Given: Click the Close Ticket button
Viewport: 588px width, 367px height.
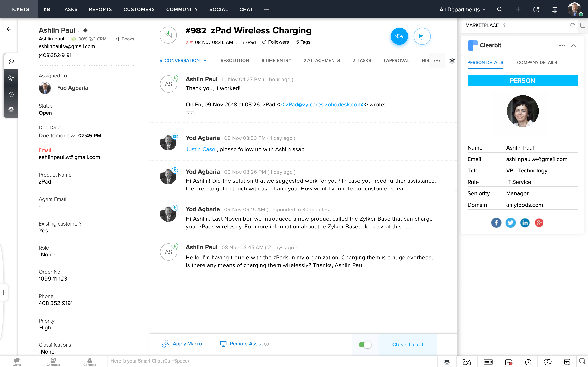Looking at the screenshot, I should click(x=408, y=344).
